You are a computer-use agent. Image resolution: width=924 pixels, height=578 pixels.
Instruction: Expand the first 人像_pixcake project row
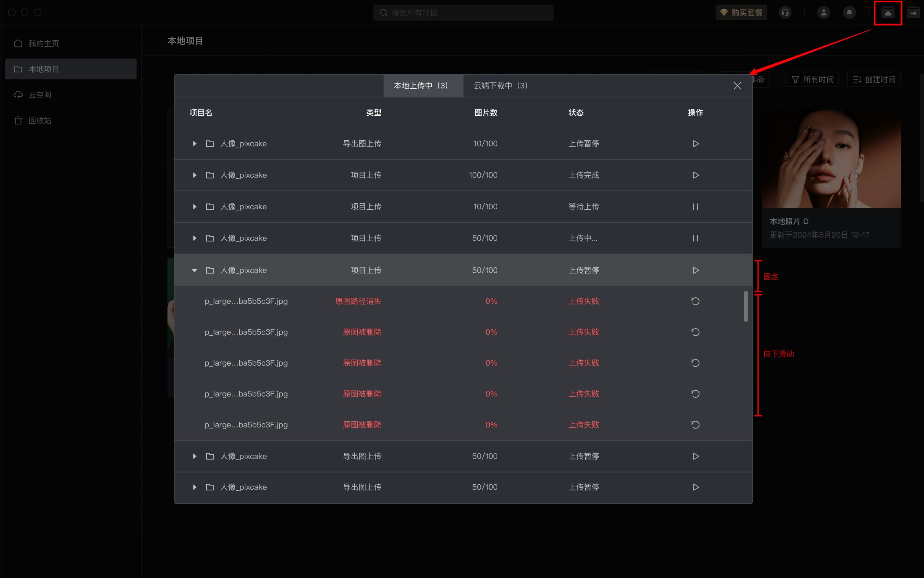194,144
